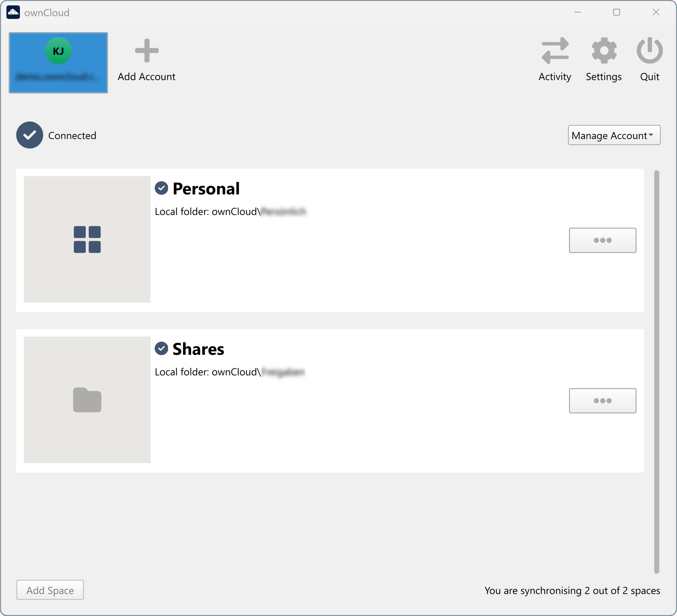Close the ownCloud window
Image resolution: width=677 pixels, height=616 pixels.
pyautogui.click(x=656, y=12)
